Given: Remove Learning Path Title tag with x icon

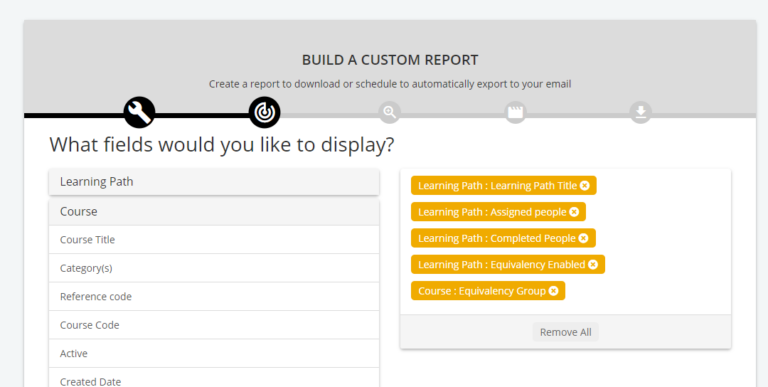Looking at the screenshot, I should pos(585,186).
